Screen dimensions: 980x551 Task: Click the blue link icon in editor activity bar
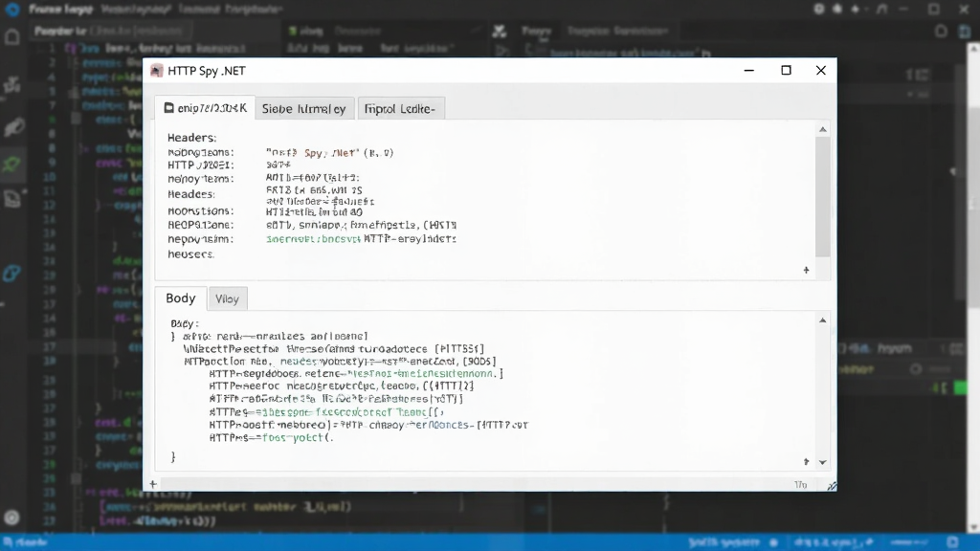[x=11, y=273]
